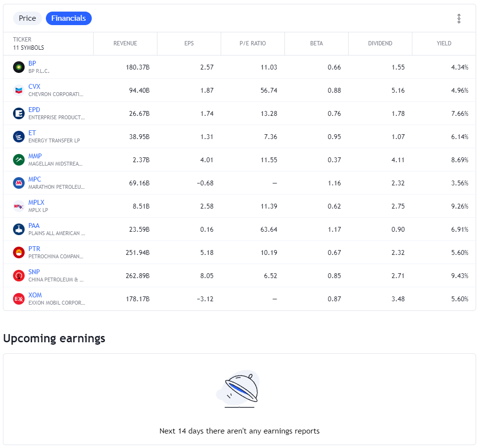The image size is (494, 448).
Task: Click the BP P.L.C. company name
Action: (39, 71)
